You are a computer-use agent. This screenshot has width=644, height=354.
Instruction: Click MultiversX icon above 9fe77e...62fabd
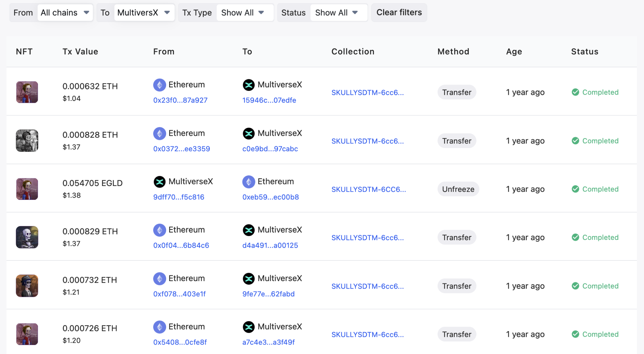[x=249, y=279]
